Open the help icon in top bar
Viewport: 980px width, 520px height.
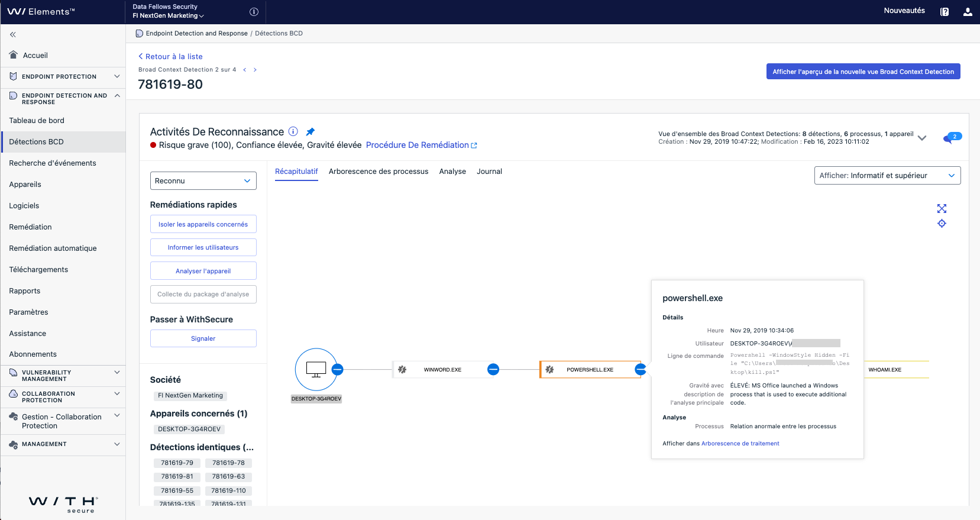point(945,12)
